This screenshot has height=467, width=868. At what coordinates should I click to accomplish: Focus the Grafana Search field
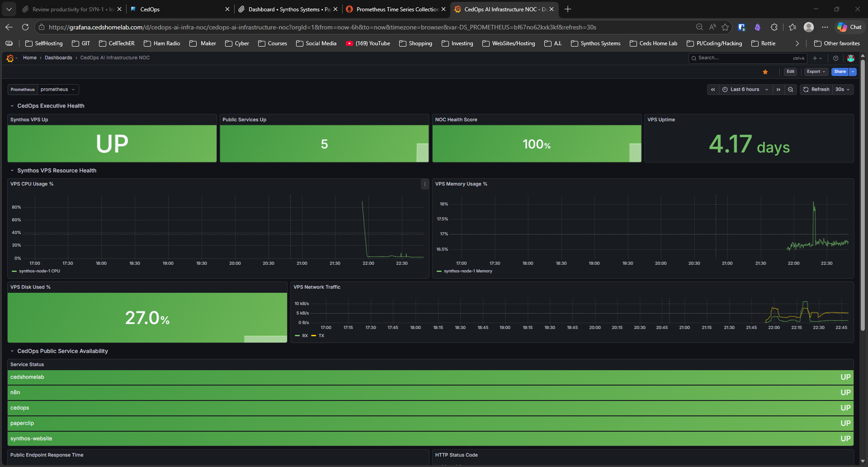(748, 58)
